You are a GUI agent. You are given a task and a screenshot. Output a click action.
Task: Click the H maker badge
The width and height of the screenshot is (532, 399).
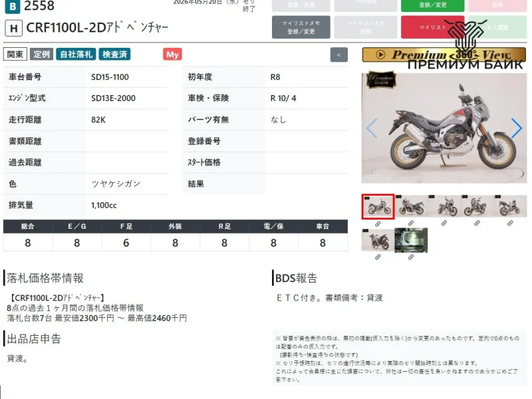(13, 28)
